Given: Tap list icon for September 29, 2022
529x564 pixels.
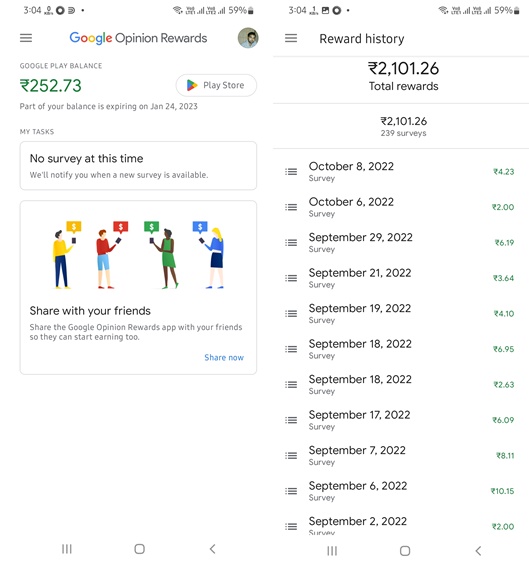Looking at the screenshot, I should [291, 242].
